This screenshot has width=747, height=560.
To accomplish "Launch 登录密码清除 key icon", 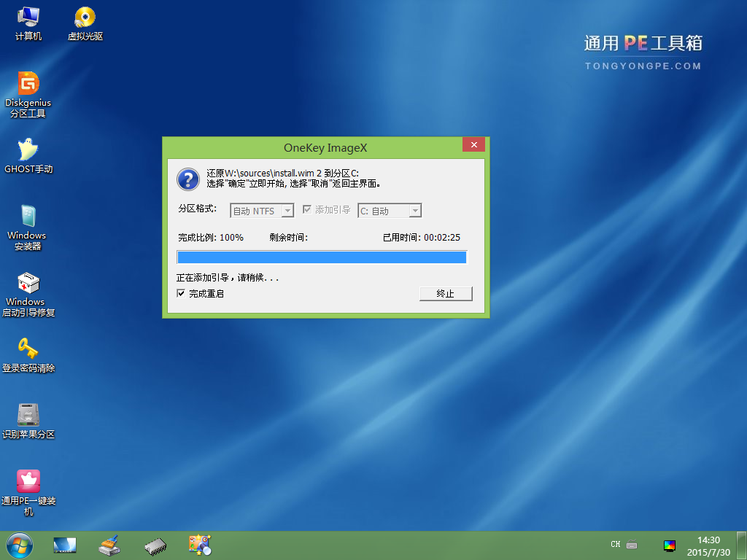I will point(28,355).
